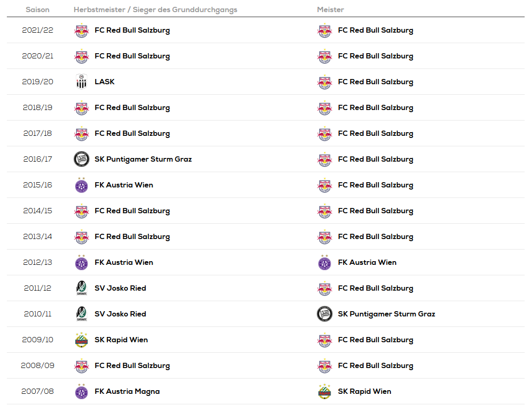Click season cell 2015/16
Viewport: 532px width, 407px height.
(x=38, y=185)
